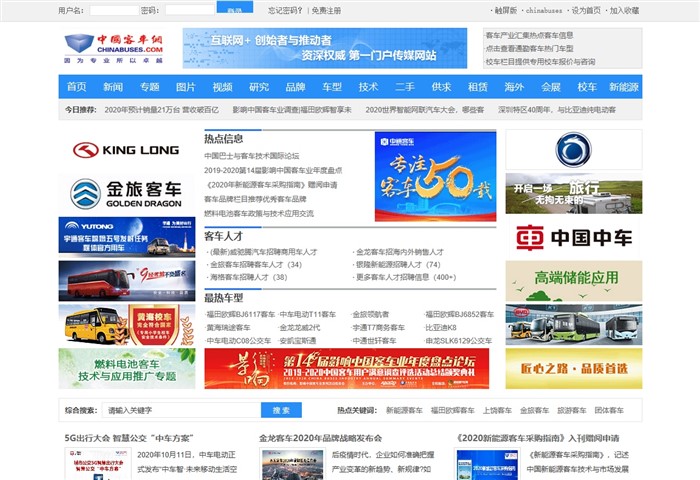Click the 免费注册 link
The height and width of the screenshot is (480, 700).
(x=326, y=10)
